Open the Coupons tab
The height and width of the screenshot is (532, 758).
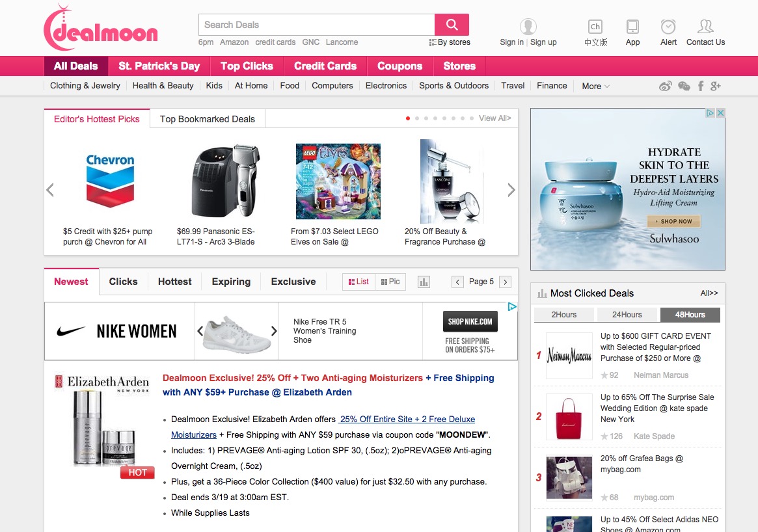click(x=399, y=66)
